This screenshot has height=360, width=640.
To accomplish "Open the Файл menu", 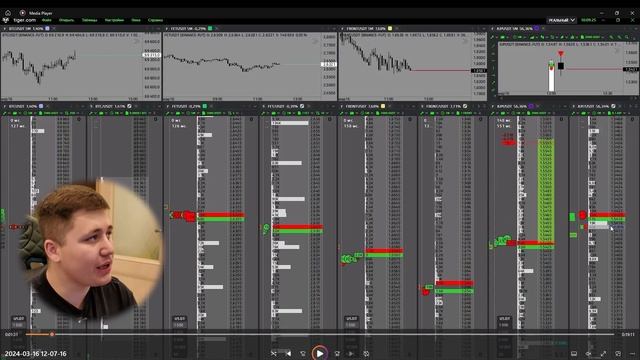I will click(x=47, y=20).
